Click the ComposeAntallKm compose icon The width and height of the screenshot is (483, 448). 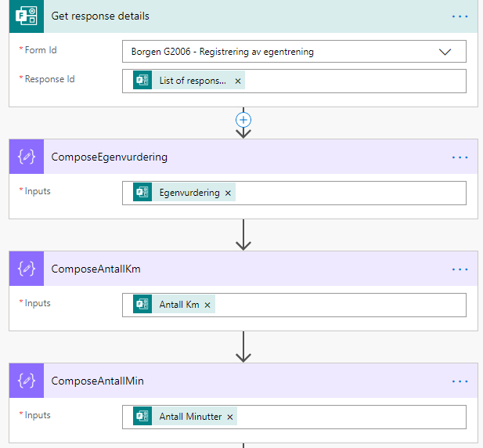27,269
